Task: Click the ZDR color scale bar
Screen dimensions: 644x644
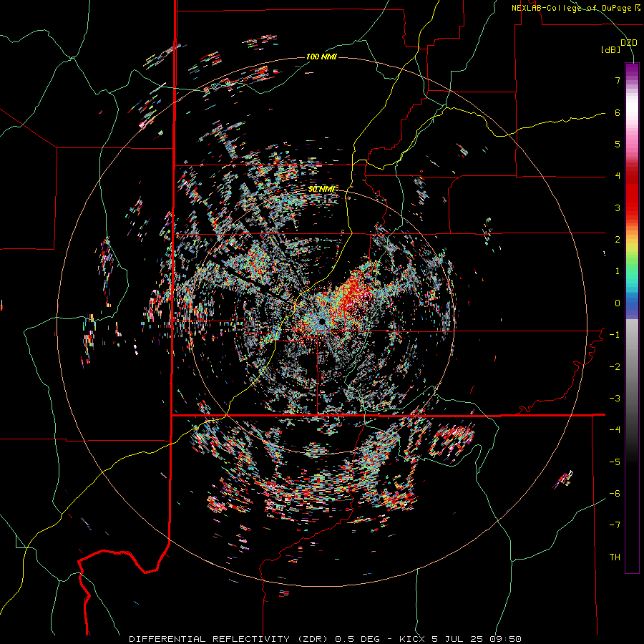Action: point(632,318)
